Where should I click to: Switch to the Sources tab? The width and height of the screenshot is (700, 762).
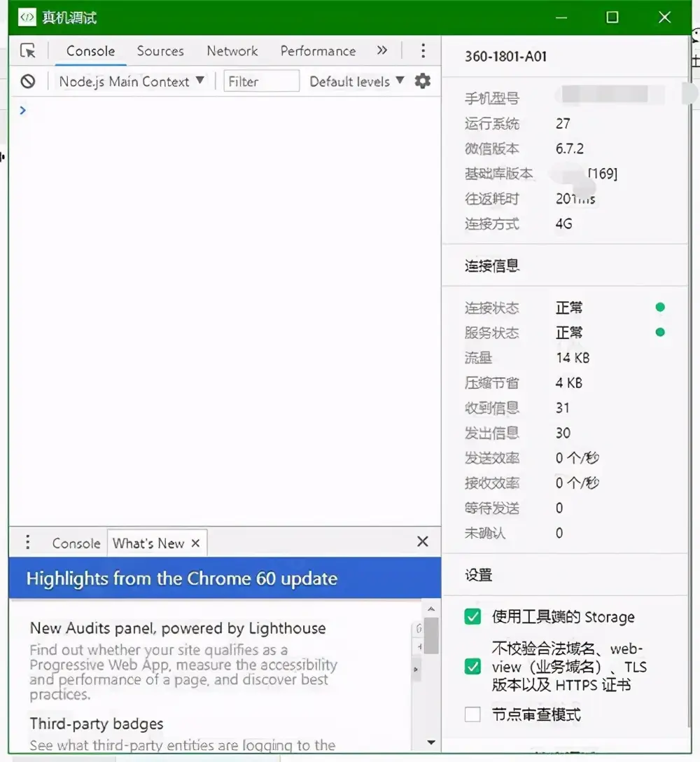point(160,50)
